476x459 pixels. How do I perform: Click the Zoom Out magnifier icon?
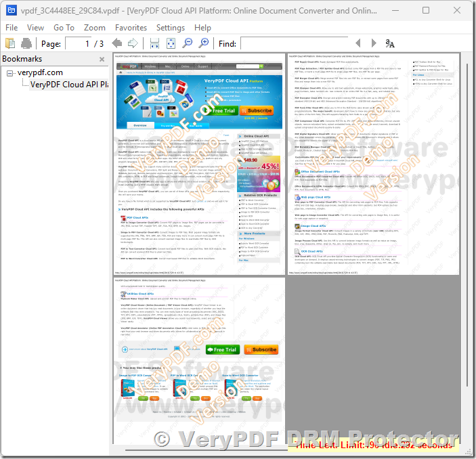tap(188, 43)
